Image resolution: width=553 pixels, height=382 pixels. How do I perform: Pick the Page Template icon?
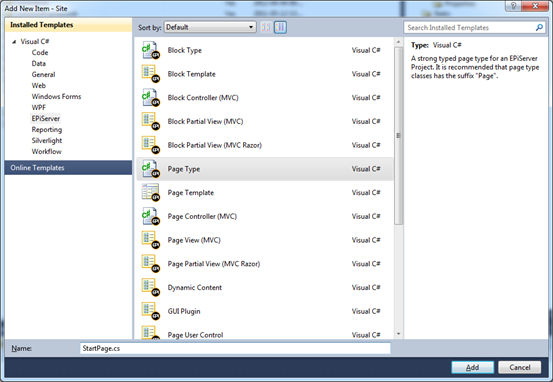click(x=151, y=193)
